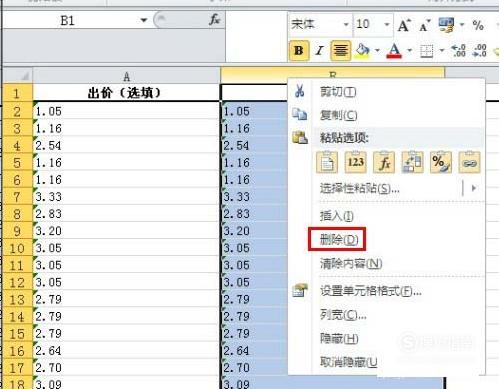Image resolution: width=499 pixels, height=389 pixels.
Task: Open the Font Color dropdown arrow
Action: [409, 51]
